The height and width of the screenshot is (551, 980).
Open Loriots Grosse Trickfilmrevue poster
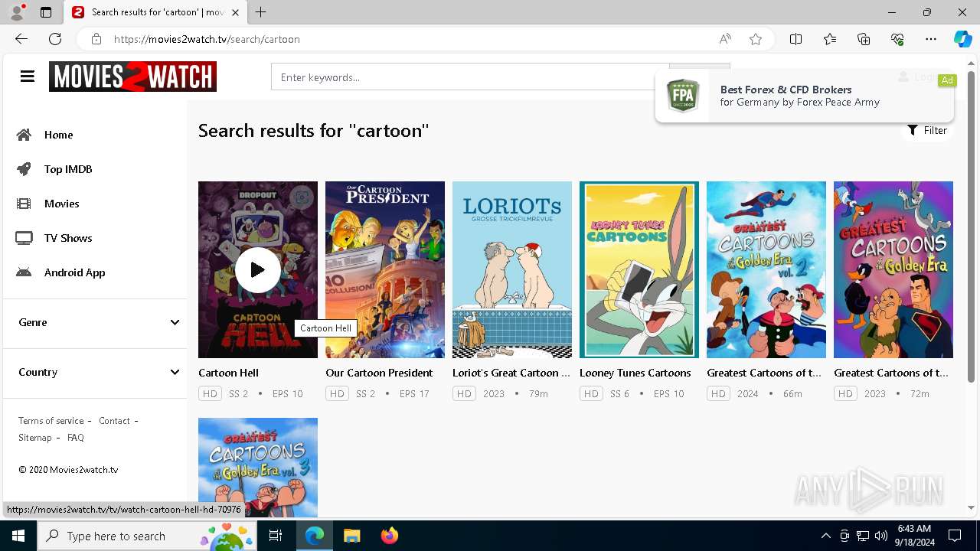pos(512,269)
